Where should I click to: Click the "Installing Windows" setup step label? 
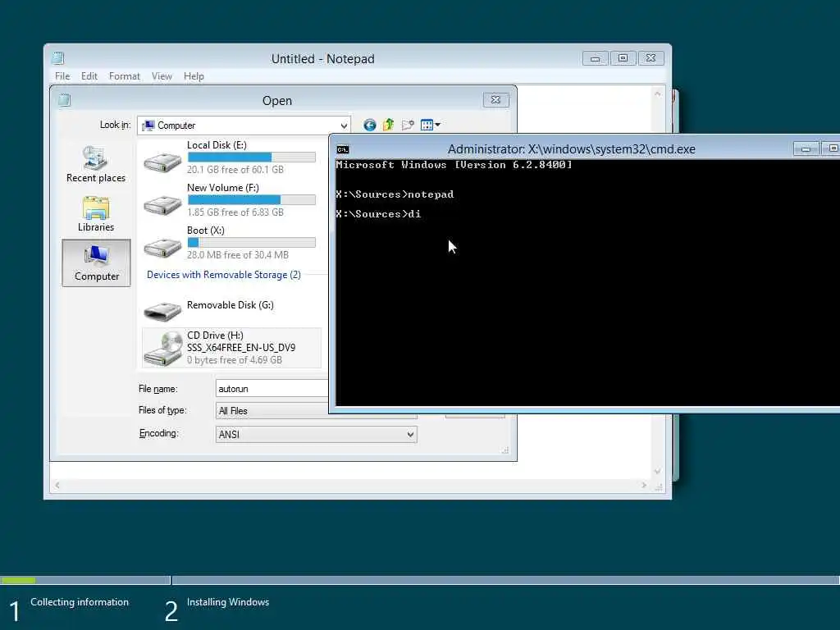click(x=228, y=602)
